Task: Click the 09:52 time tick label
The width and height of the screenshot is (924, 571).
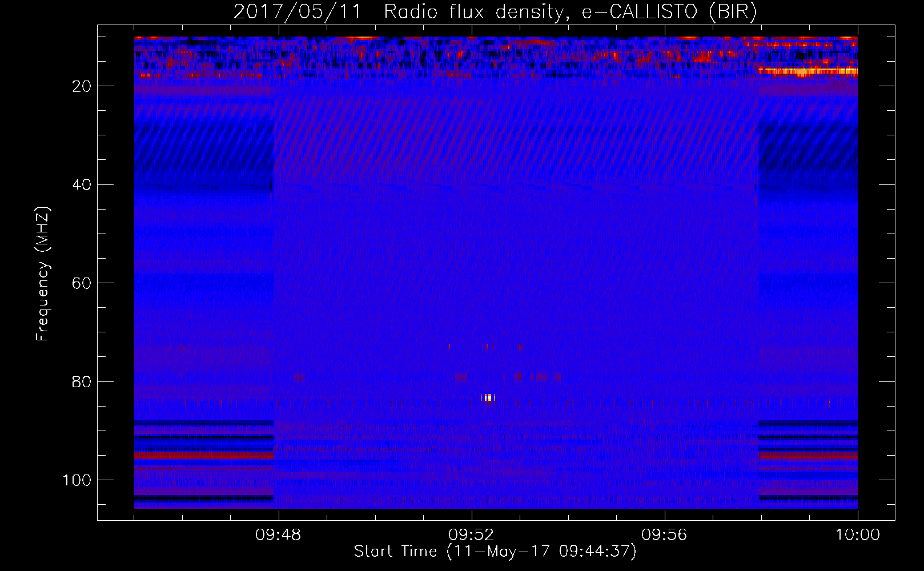Action: point(471,535)
